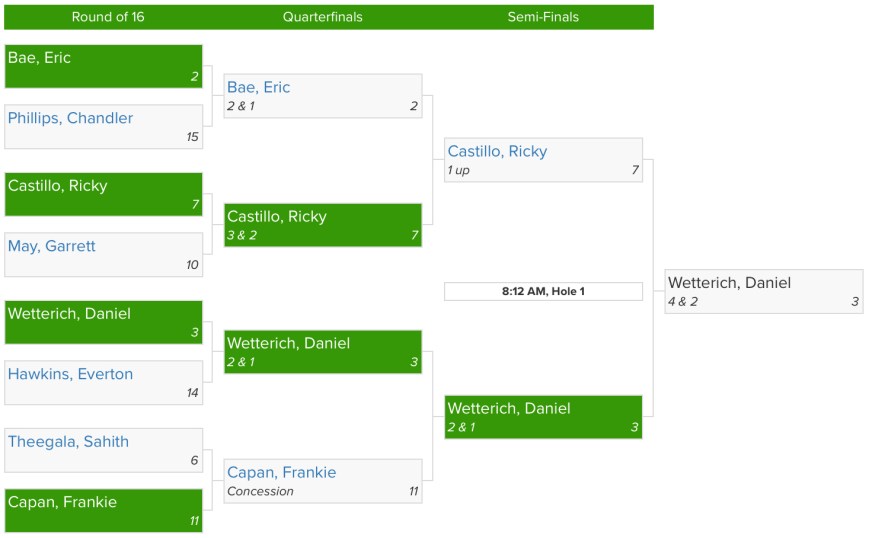Open Bae, Eric in Round of 16

pos(40,58)
